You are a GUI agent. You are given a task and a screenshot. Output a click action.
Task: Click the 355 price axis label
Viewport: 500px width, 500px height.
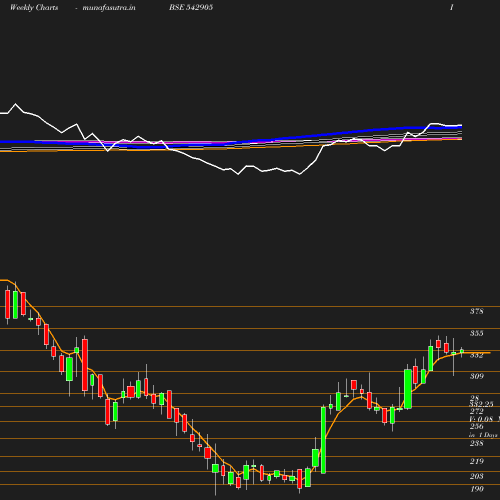click(477, 333)
